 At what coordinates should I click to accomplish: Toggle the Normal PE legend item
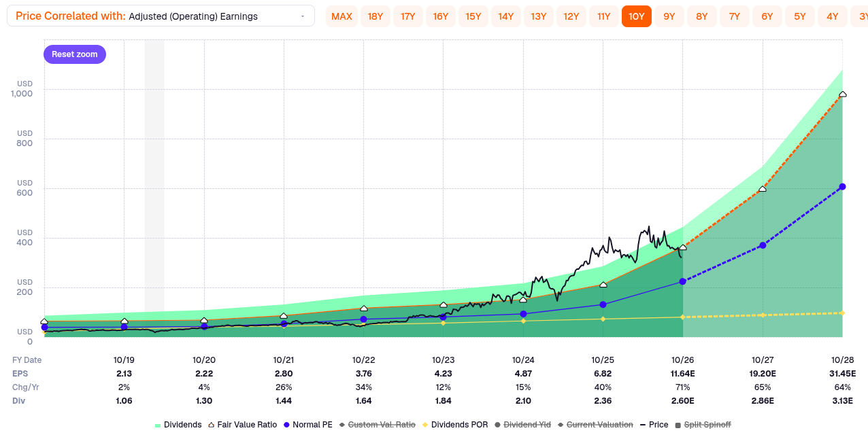tap(307, 425)
